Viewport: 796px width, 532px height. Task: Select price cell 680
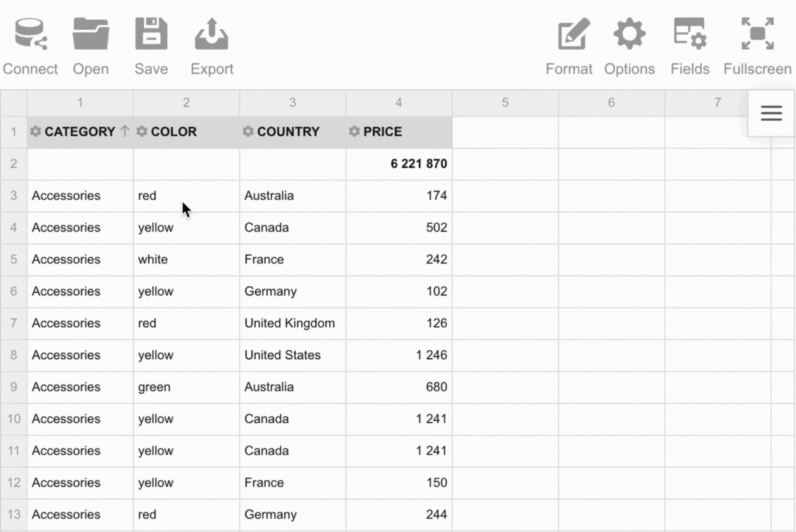[x=399, y=387]
